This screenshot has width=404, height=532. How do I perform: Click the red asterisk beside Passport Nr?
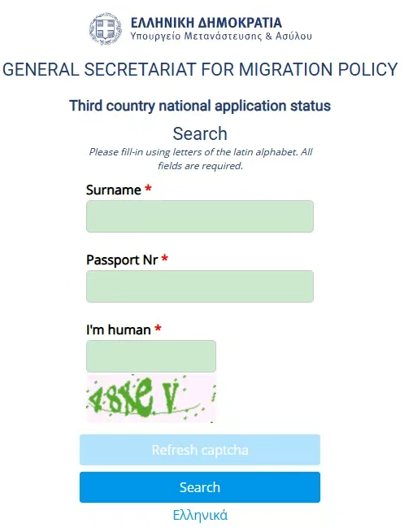(165, 258)
